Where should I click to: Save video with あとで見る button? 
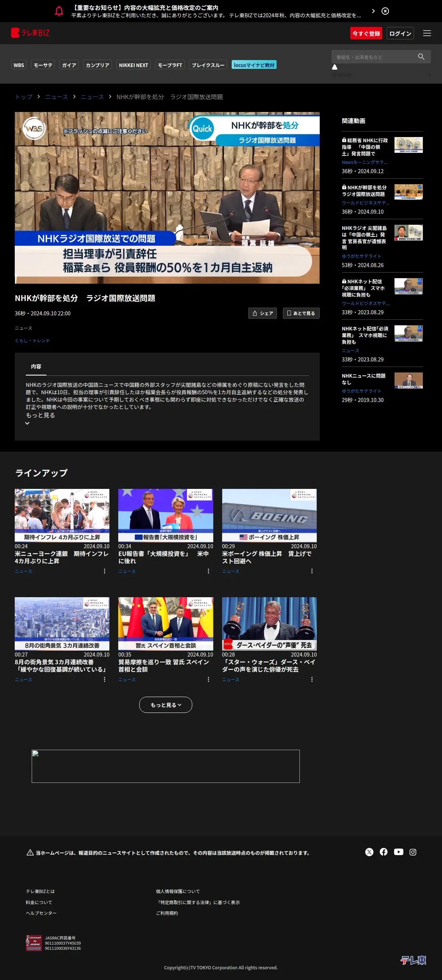tap(301, 313)
